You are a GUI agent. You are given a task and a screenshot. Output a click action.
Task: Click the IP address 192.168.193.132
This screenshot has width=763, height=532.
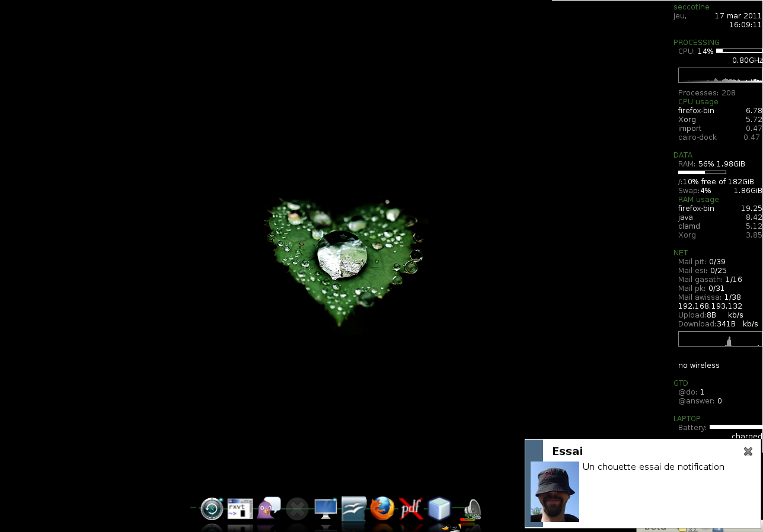pos(710,306)
